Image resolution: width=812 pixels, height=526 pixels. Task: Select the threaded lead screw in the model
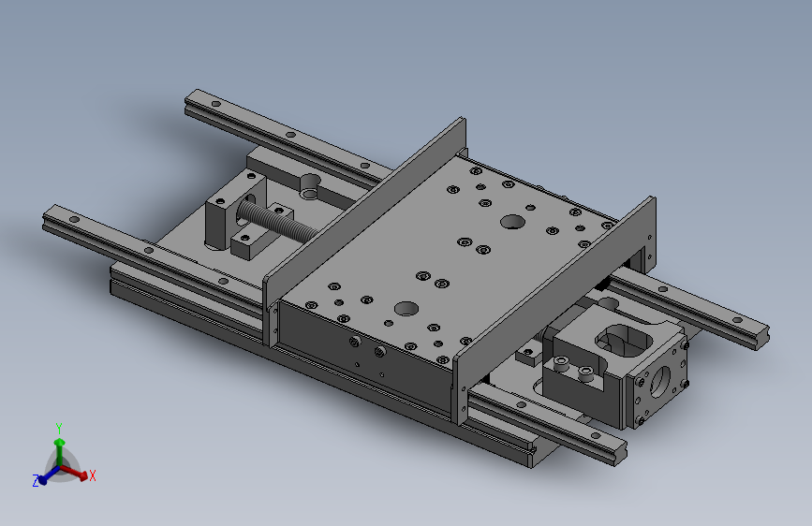tap(277, 220)
